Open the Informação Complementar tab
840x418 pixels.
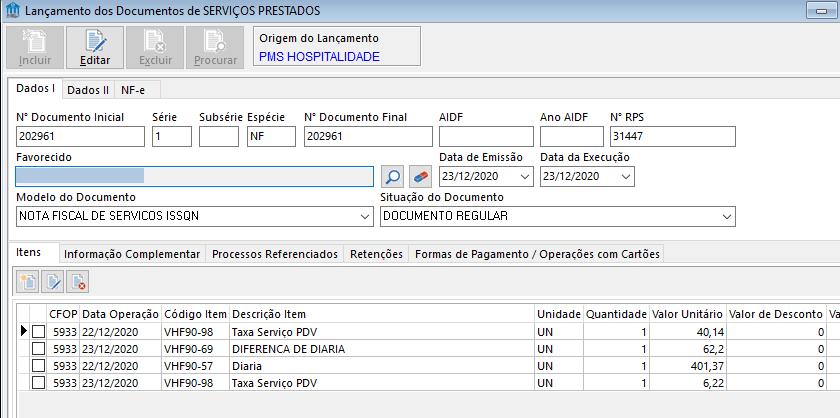132,254
